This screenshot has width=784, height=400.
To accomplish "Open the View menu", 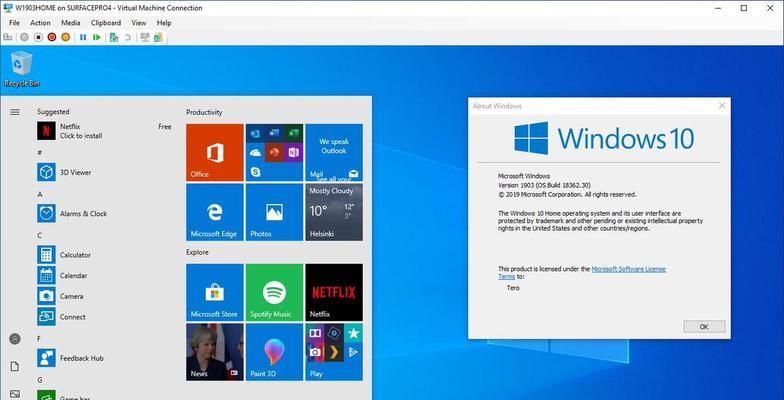I will [x=138, y=22].
